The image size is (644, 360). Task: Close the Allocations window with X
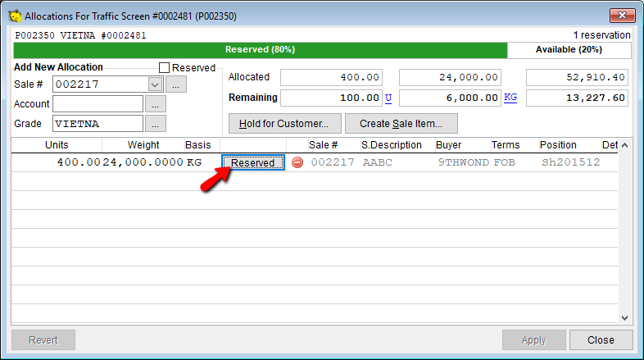pyautogui.click(x=622, y=16)
